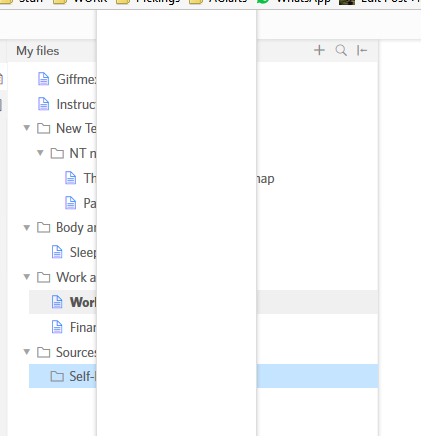Select the Pa document in tree
The height and width of the screenshot is (436, 421).
pos(90,203)
